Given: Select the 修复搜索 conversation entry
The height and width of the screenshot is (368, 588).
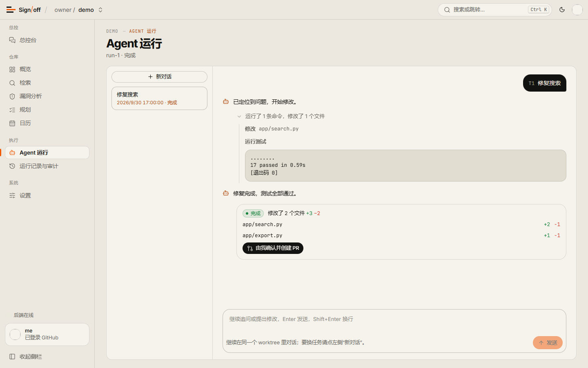Looking at the screenshot, I should pos(159,98).
